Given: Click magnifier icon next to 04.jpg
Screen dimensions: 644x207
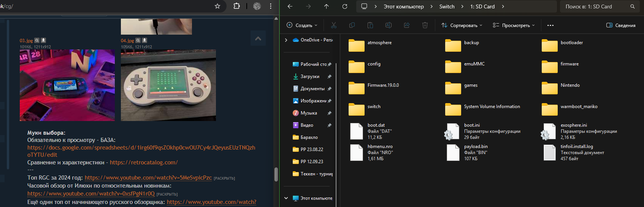Looking at the screenshot, I should pos(138,40).
